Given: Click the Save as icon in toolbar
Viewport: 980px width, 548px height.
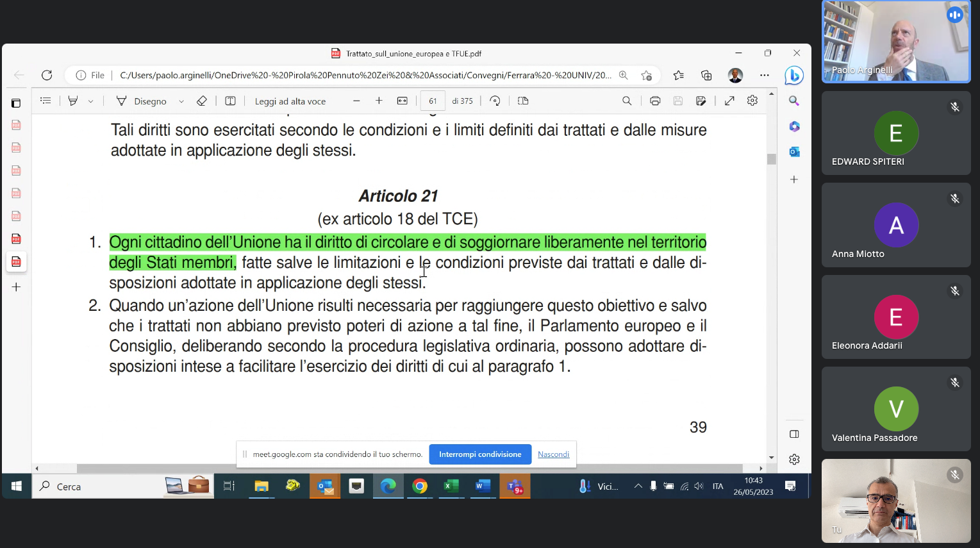Looking at the screenshot, I should pyautogui.click(x=701, y=101).
